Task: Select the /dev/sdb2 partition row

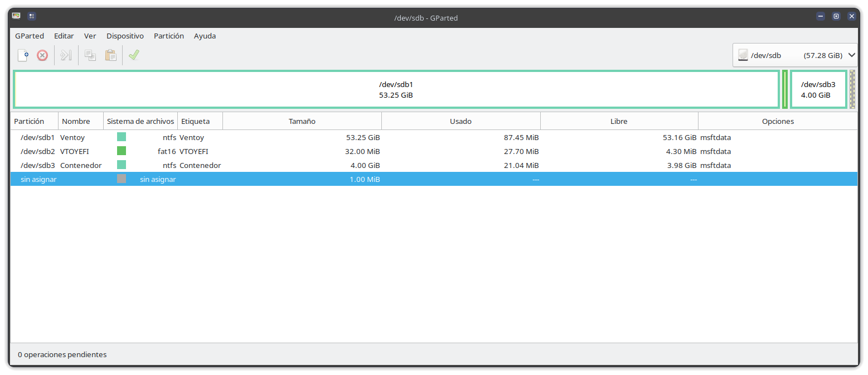Action: 434,151
